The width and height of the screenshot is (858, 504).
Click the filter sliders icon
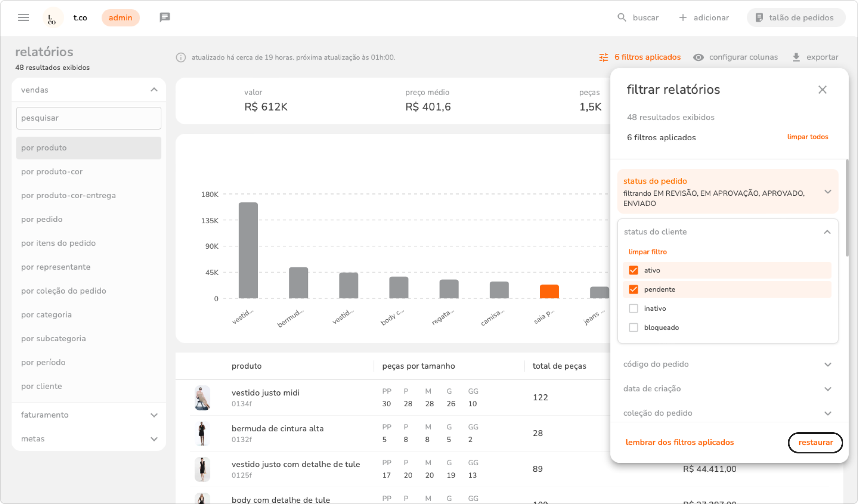[x=604, y=57]
